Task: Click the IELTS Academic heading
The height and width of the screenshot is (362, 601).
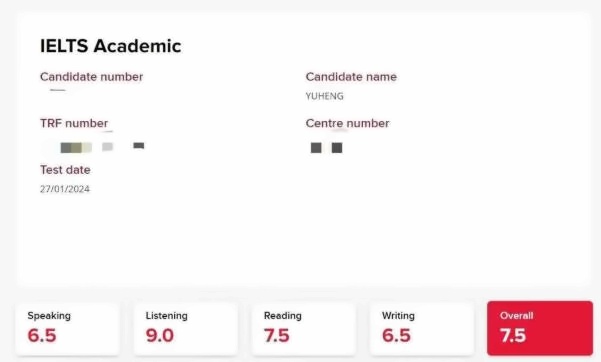Action: (x=110, y=46)
